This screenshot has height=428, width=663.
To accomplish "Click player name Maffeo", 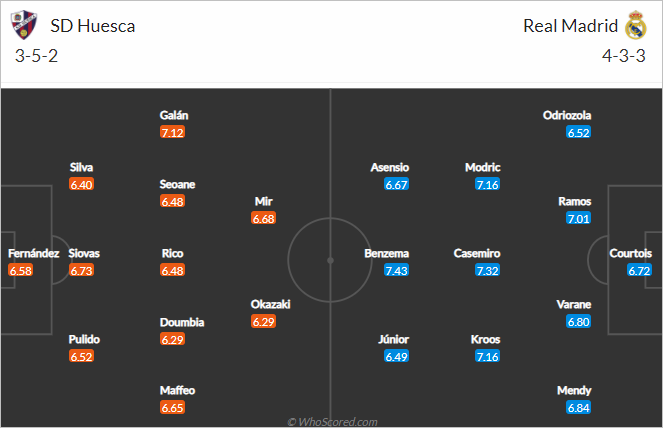I will click(x=177, y=390).
